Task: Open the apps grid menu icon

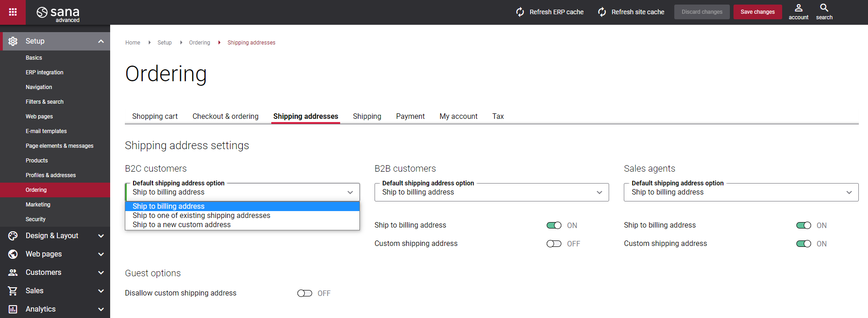Action: click(13, 12)
